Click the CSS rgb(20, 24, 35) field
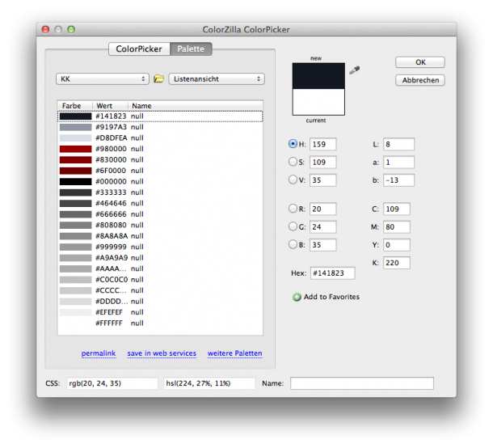The height and width of the screenshot is (448, 493). coord(112,383)
